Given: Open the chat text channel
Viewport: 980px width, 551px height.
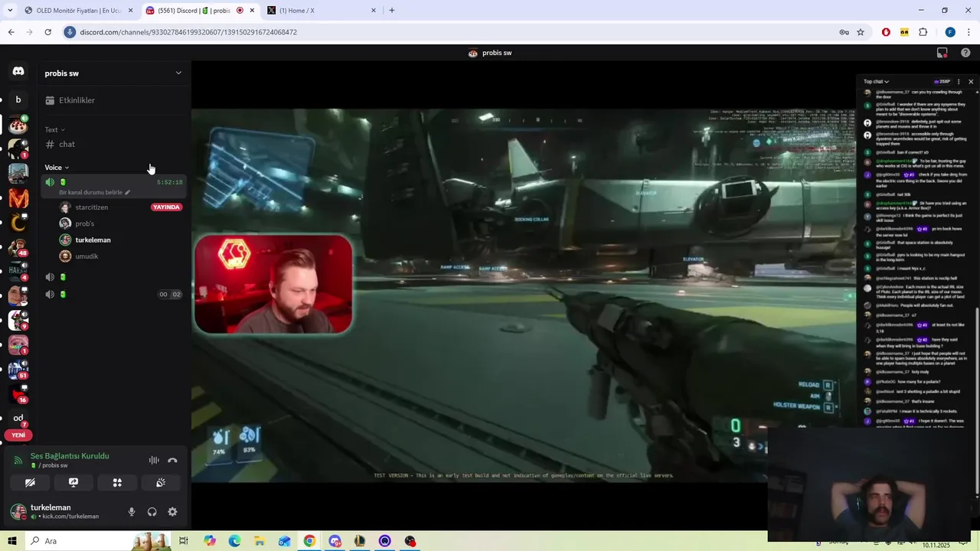Looking at the screenshot, I should point(113,144).
